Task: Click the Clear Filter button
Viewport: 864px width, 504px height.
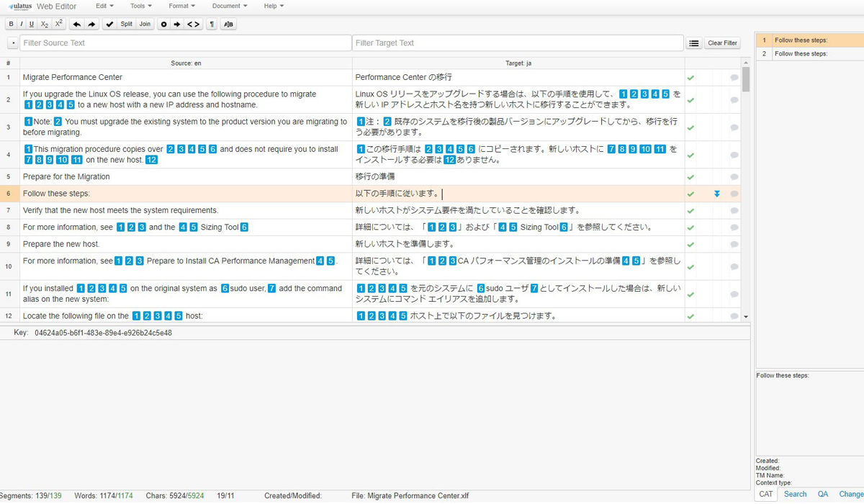Action: click(722, 43)
